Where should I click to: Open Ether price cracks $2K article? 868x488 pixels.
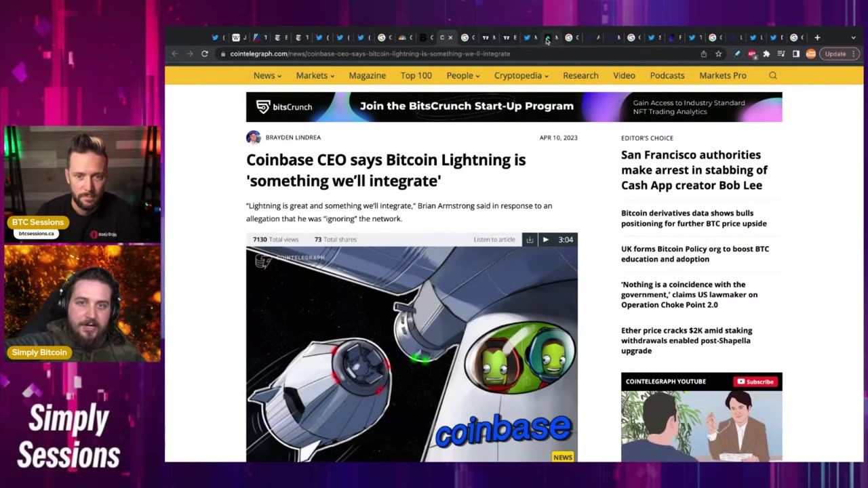pos(686,340)
